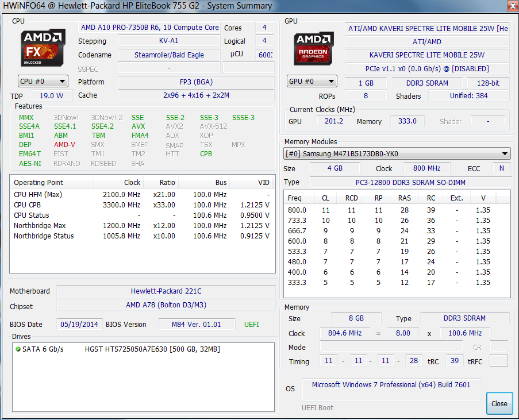This screenshot has width=519, height=420.
Task: Click the Cores count value
Action: 264,28
